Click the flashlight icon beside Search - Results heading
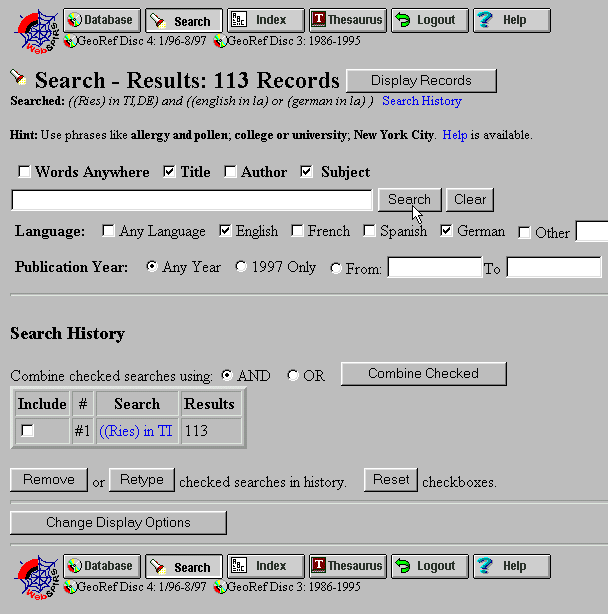608x614 pixels. [18, 77]
